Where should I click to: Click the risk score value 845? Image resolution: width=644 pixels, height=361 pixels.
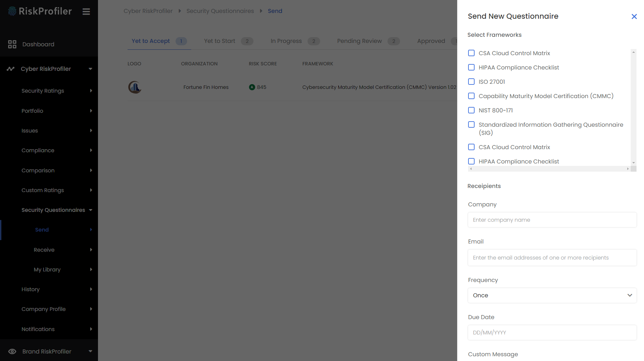262,87
